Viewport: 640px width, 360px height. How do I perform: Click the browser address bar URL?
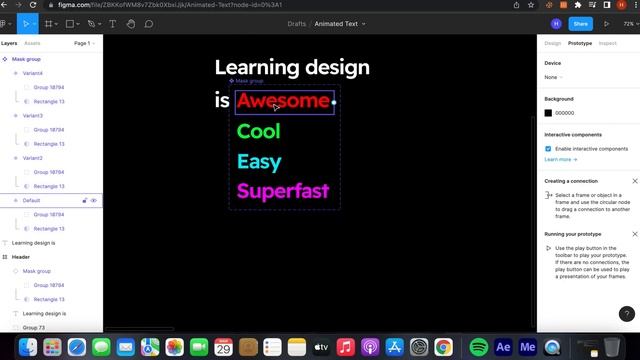pos(170,5)
